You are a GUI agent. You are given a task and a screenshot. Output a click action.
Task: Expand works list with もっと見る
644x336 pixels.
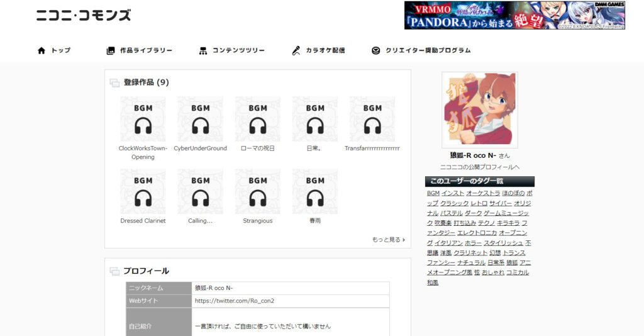388,240
